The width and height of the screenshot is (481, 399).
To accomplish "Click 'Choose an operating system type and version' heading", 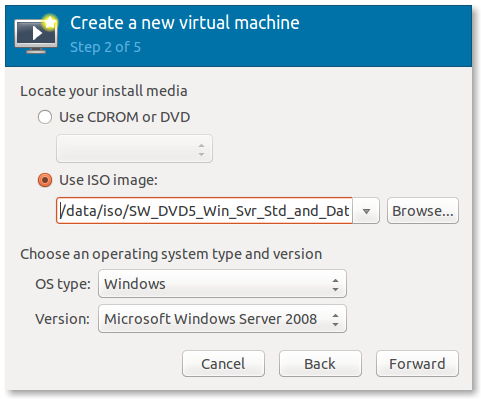I will (x=171, y=254).
